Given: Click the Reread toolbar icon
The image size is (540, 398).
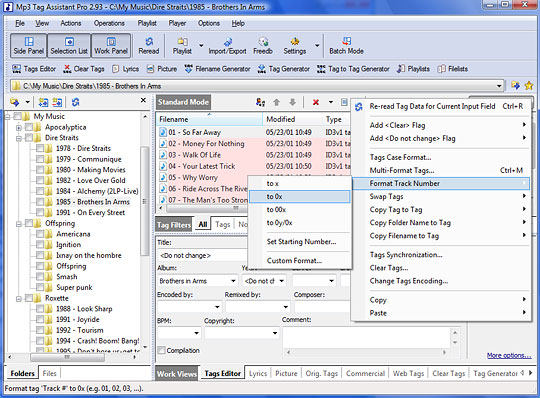Looking at the screenshot, I should 149,45.
